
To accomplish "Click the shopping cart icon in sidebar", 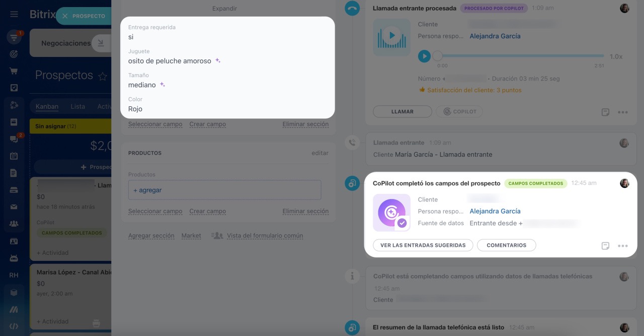I will point(14,71).
